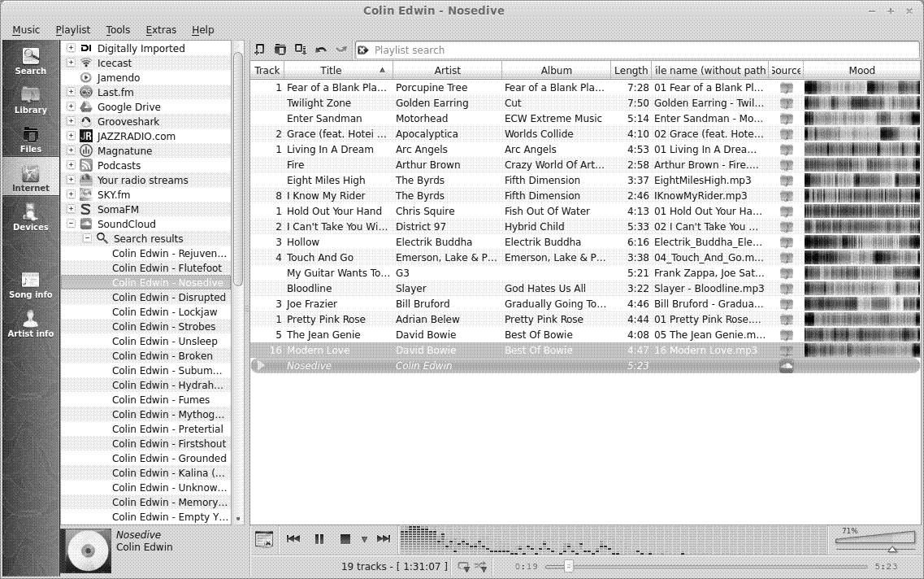
Task: Open the Extras menu
Action: tap(161, 29)
